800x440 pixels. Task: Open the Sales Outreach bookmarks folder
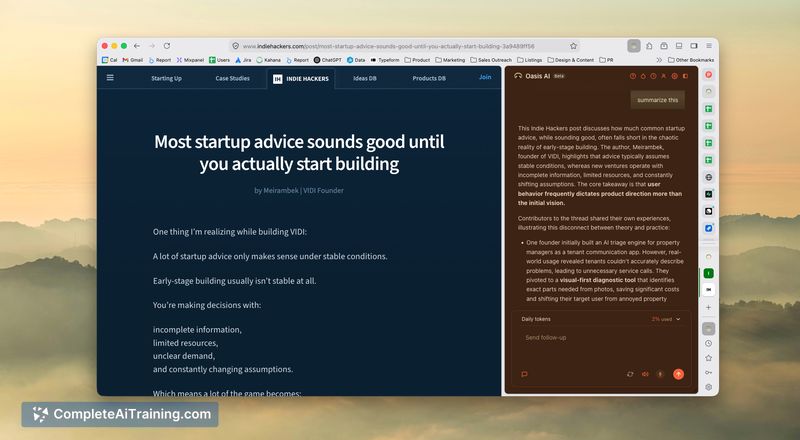491,60
